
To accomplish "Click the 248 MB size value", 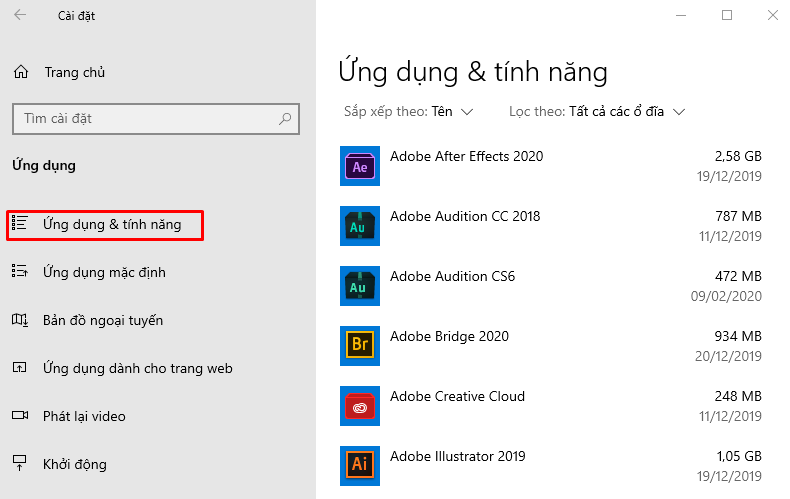I will pyautogui.click(x=738, y=396).
